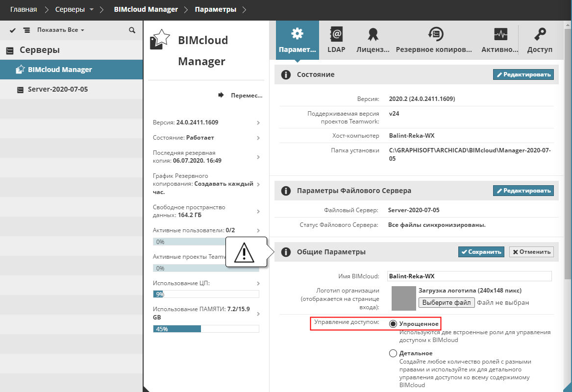Expand the Использование ПАМЯТИ chevron
This screenshot has height=392, width=572.
(x=258, y=314)
